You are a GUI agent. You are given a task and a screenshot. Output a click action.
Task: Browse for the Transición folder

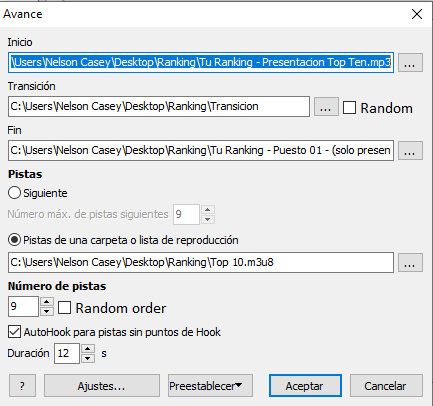pyautogui.click(x=326, y=106)
